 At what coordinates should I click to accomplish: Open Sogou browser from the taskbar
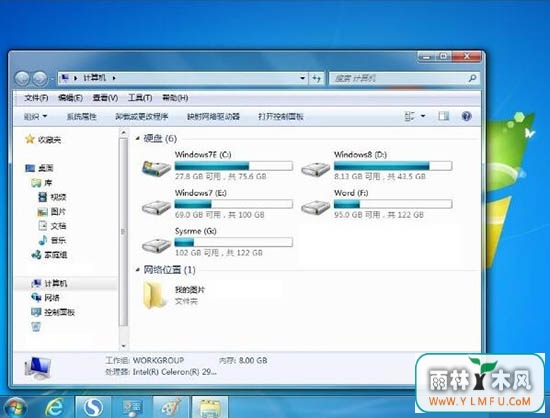(93, 407)
